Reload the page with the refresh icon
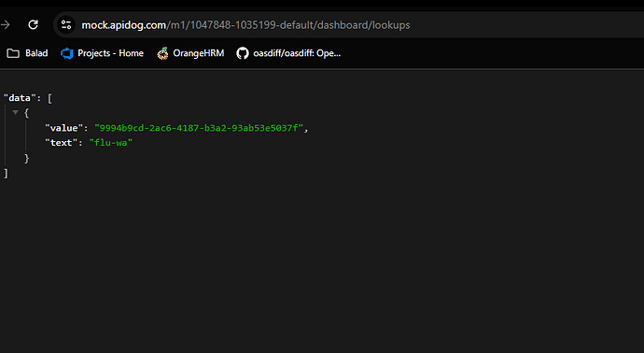644x353 pixels. point(34,24)
